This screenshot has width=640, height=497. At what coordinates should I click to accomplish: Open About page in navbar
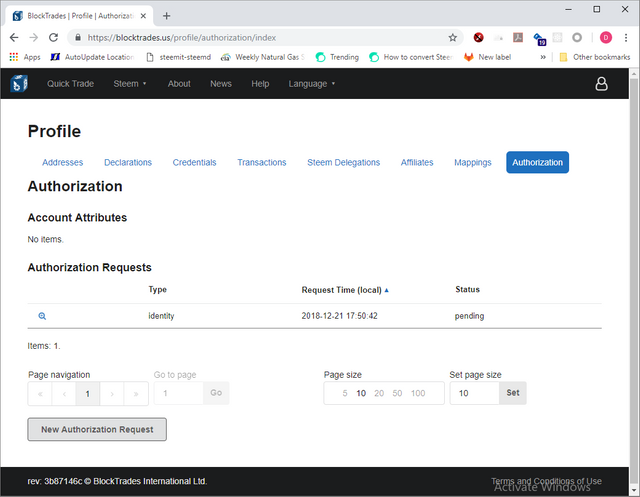pyautogui.click(x=179, y=84)
